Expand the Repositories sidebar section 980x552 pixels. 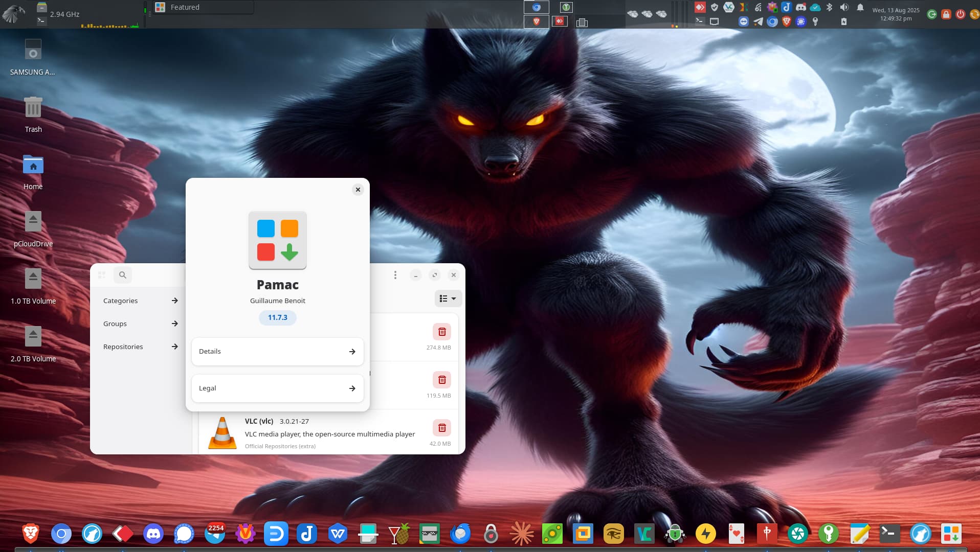click(x=141, y=347)
